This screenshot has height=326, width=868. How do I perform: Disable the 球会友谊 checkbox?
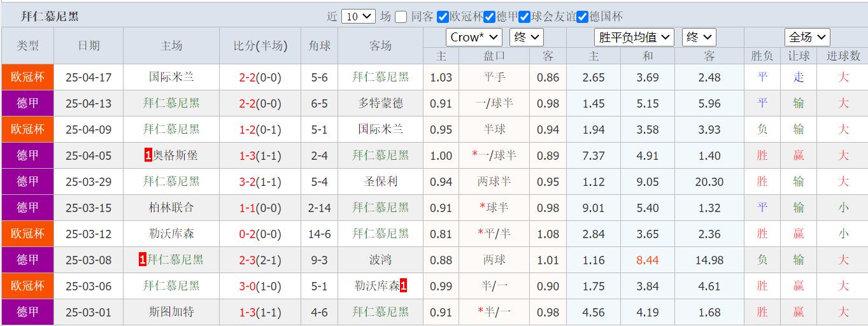pos(525,17)
